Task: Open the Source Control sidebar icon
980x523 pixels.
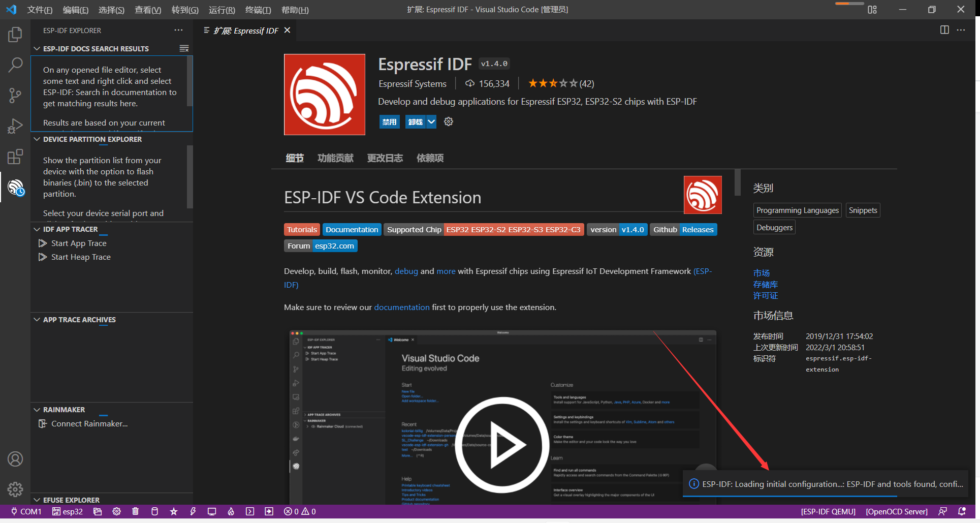Action: pos(15,96)
